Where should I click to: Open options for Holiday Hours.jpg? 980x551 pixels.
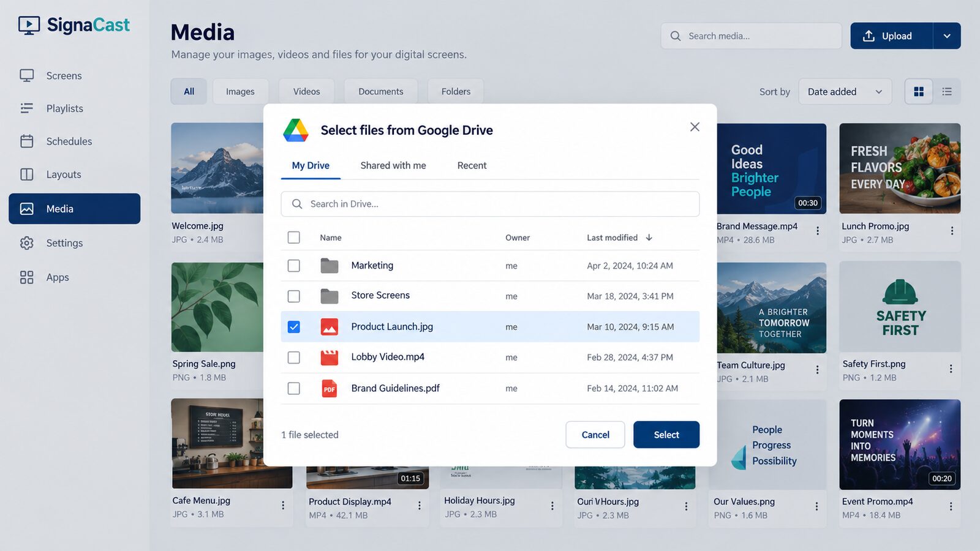(552, 506)
